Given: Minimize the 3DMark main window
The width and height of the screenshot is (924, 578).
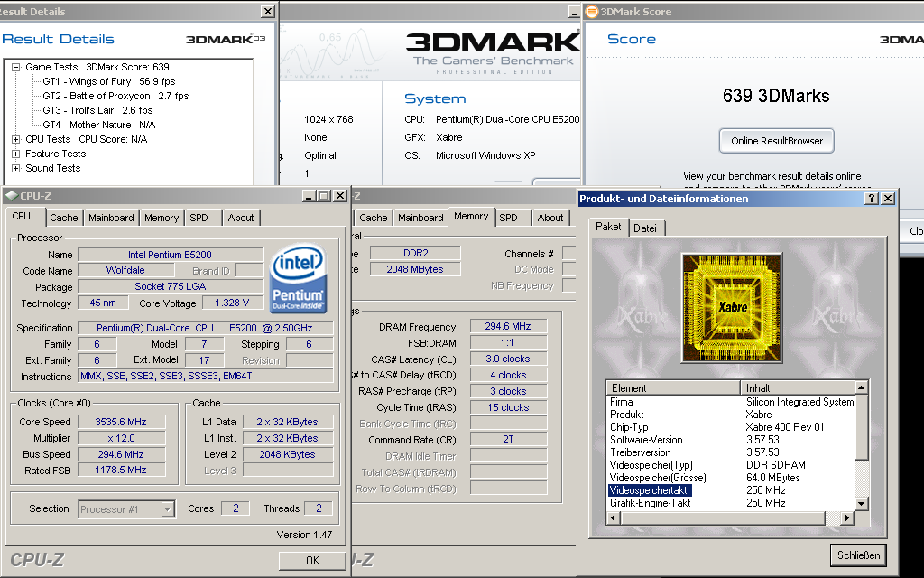Looking at the screenshot, I should pos(573,12).
